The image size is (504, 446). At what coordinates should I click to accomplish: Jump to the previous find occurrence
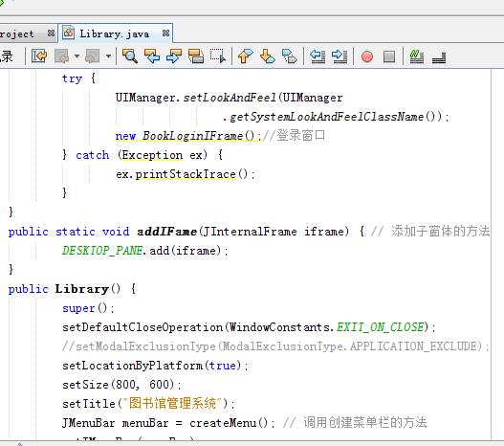coord(152,56)
